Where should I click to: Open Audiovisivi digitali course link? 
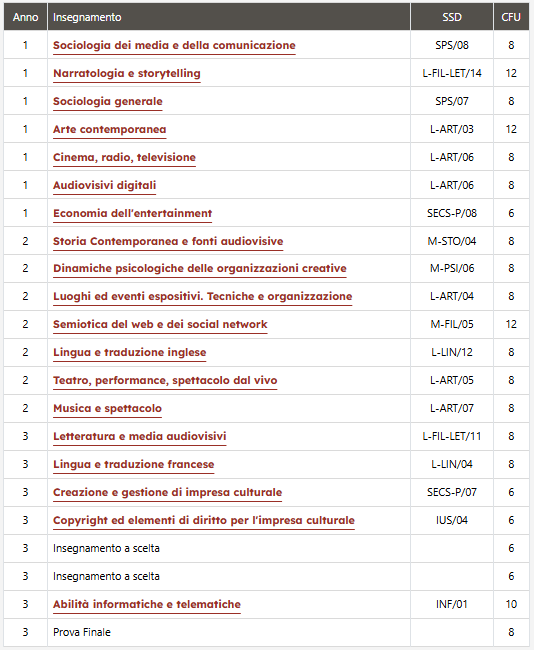click(104, 185)
